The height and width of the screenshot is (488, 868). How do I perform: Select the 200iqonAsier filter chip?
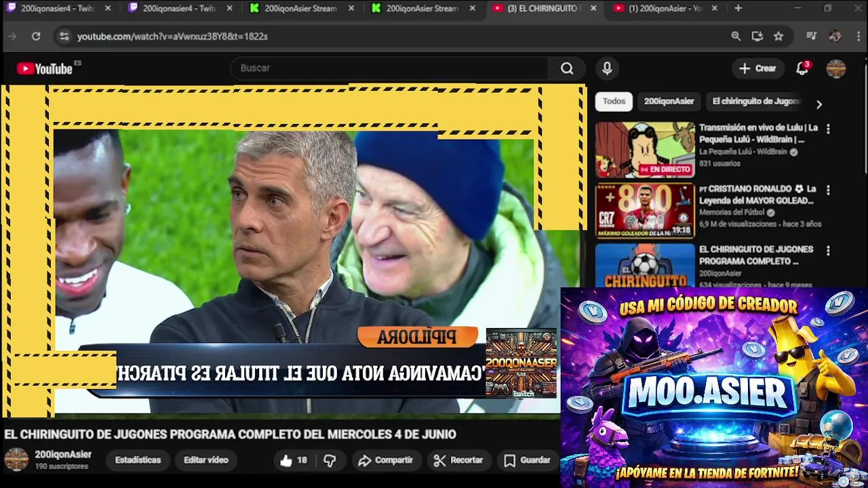(669, 102)
